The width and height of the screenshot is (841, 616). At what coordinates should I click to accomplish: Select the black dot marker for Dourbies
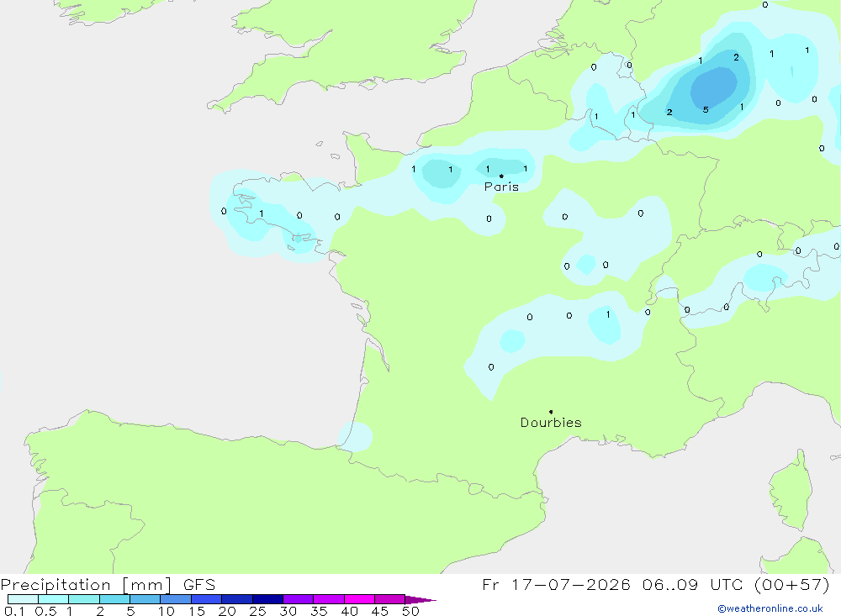pyautogui.click(x=551, y=412)
